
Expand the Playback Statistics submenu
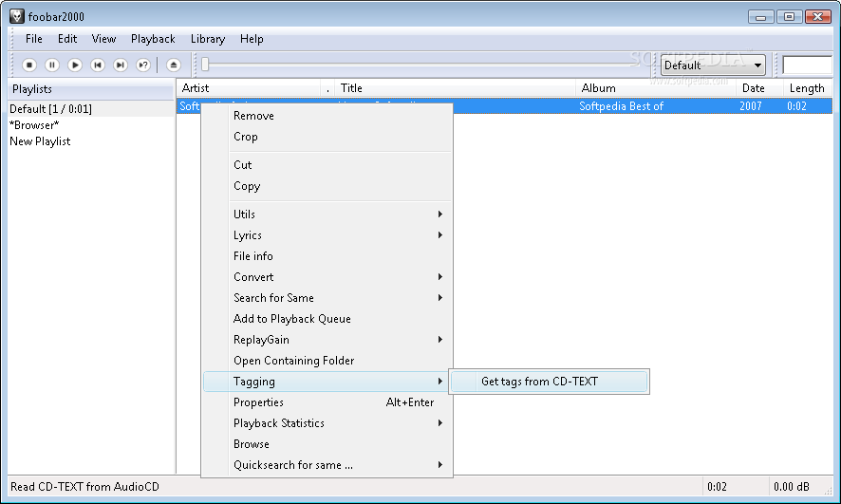click(x=327, y=423)
